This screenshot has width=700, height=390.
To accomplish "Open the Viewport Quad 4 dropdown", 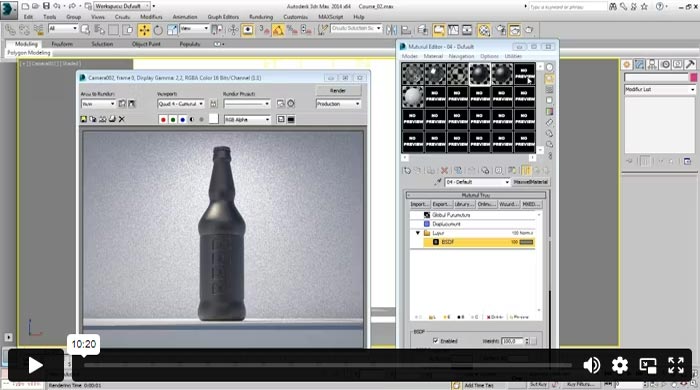I will pyautogui.click(x=181, y=104).
